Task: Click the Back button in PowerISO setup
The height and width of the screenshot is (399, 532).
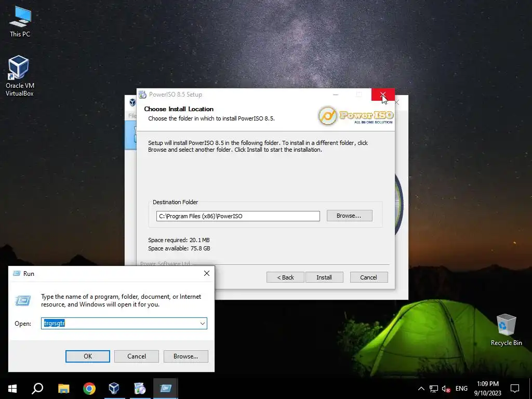Action: click(x=285, y=277)
